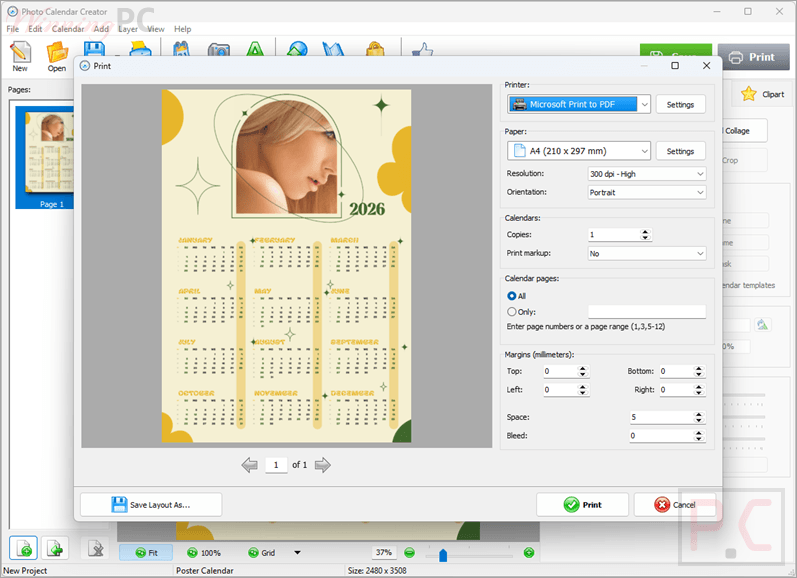Click the large Print button in main window

[x=754, y=57]
